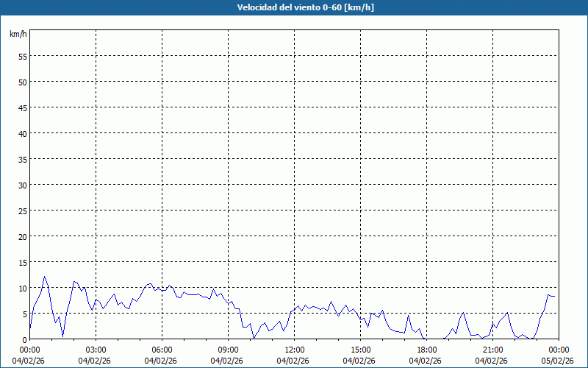Click the 21:00 time label
This screenshot has height=368, width=588.
[492, 350]
